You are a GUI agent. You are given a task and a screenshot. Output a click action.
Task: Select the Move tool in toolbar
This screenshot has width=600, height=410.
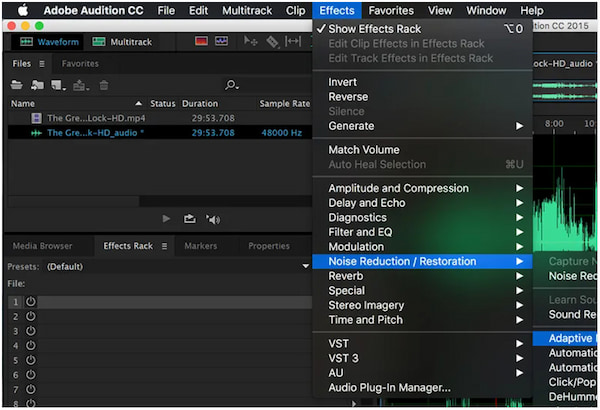click(251, 41)
